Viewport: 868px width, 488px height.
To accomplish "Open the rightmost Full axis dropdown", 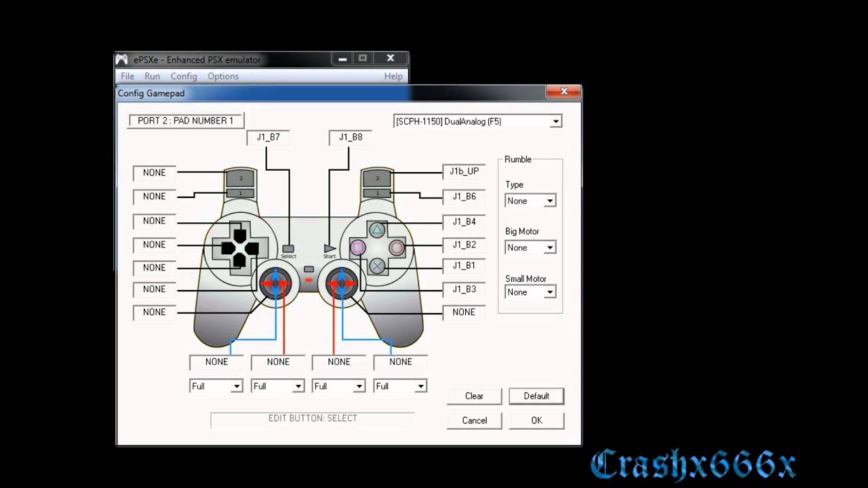I will (x=400, y=386).
